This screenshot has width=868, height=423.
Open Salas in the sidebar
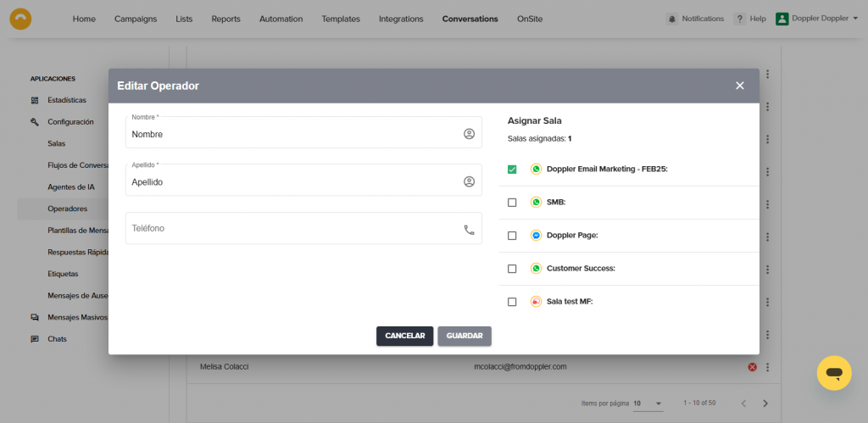point(57,143)
